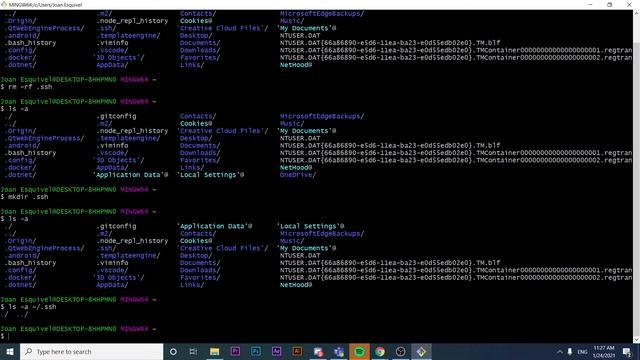Viewport: 640px width, 360px height.
Task: Open the taskbar clock showing 11:27 AM
Action: (x=604, y=351)
